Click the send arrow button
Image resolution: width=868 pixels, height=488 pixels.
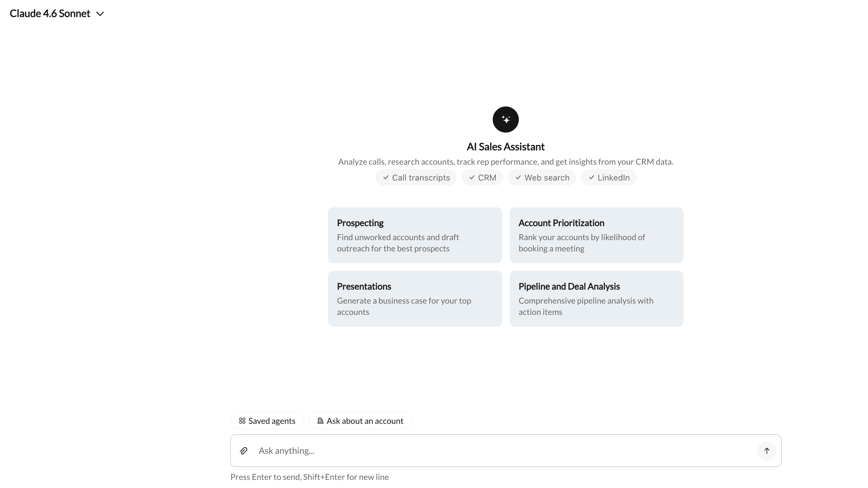point(766,451)
